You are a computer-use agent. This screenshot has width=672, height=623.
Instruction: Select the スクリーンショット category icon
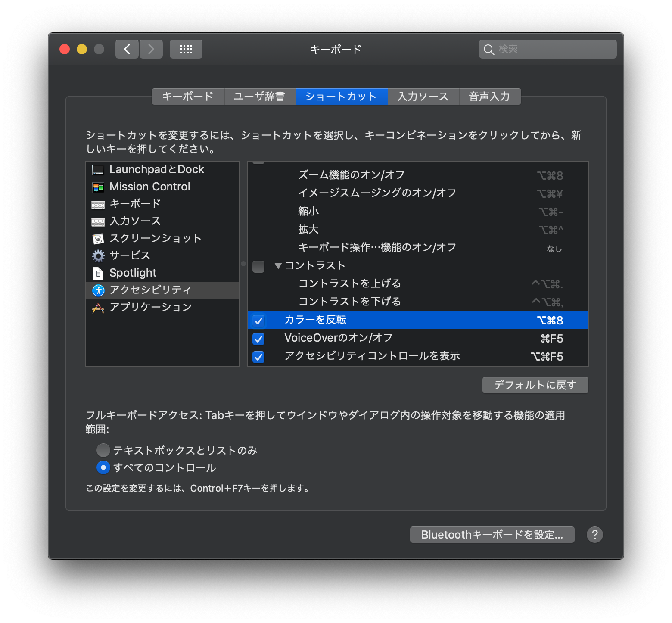[98, 238]
